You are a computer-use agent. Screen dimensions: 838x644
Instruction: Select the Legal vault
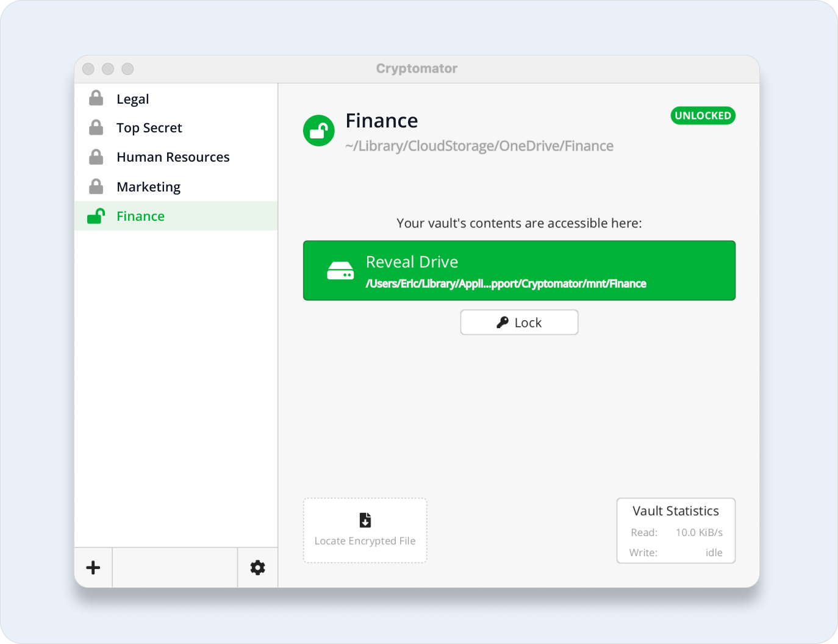tap(176, 99)
